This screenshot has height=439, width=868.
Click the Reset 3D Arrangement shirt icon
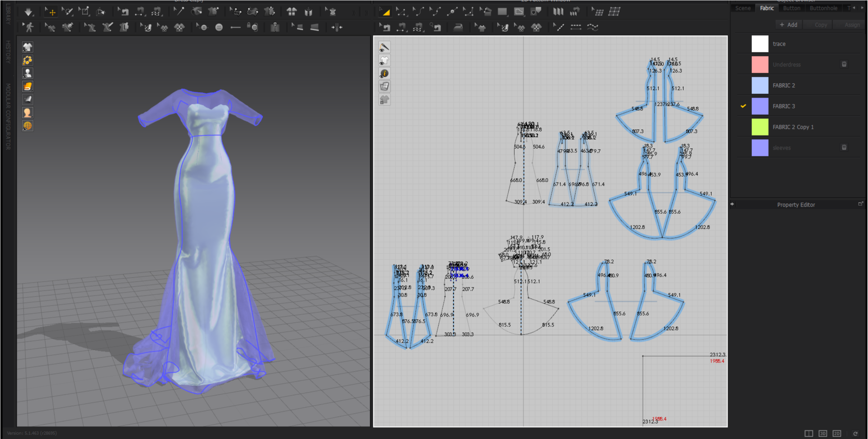click(x=292, y=12)
